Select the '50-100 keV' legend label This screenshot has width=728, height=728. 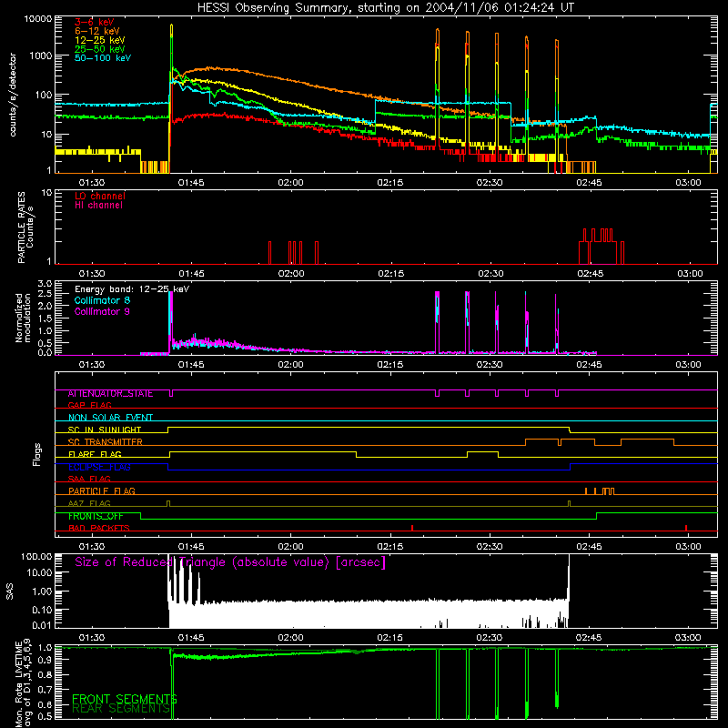pos(103,58)
